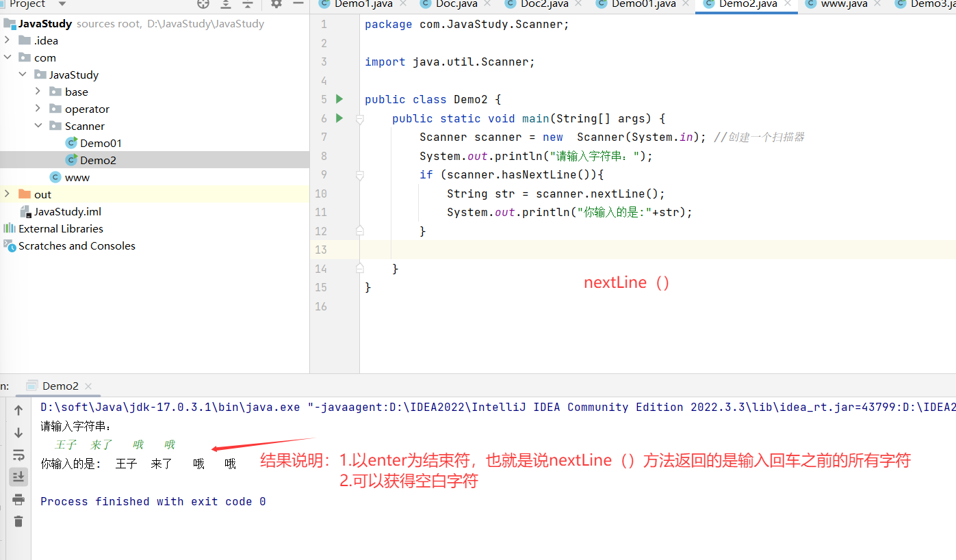The height and width of the screenshot is (560, 956).
Task: Select Demo2 file in the project tree
Action: point(99,159)
